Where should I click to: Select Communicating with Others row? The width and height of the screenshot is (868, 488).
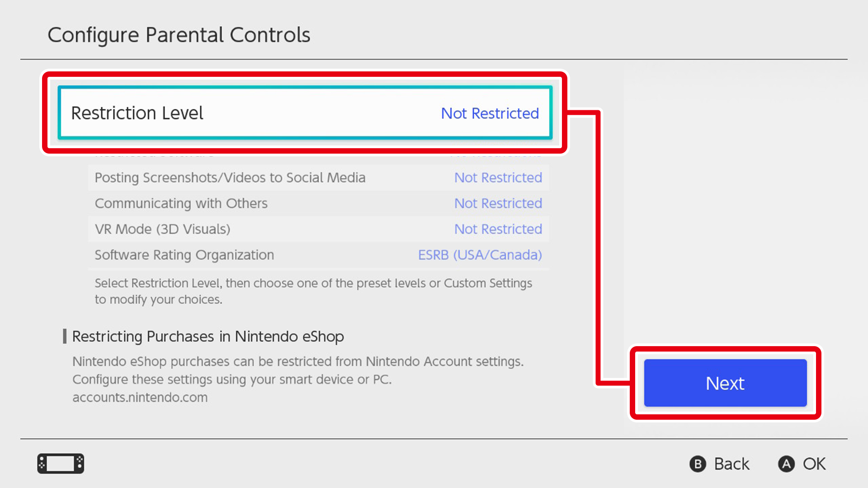click(318, 203)
